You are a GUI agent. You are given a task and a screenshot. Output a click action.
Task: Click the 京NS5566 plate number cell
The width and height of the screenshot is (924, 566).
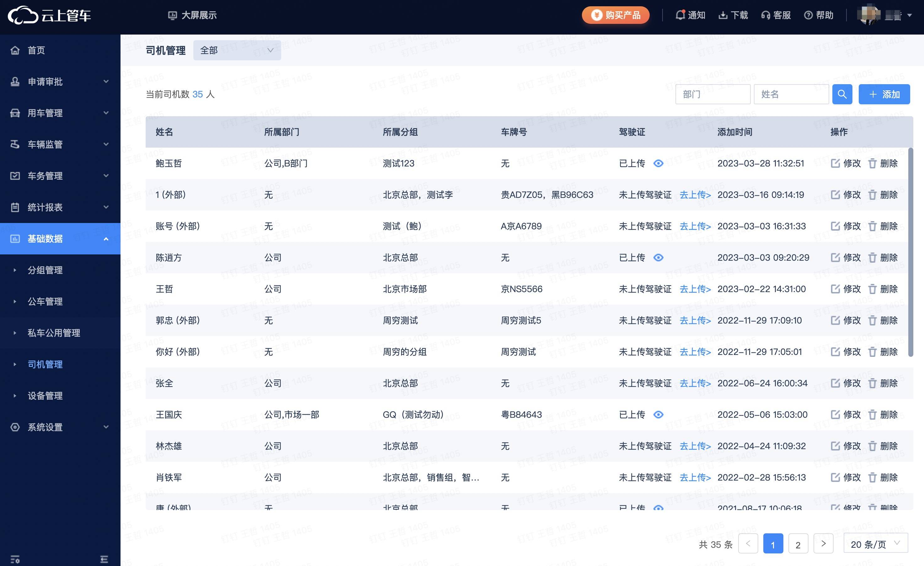[522, 289]
